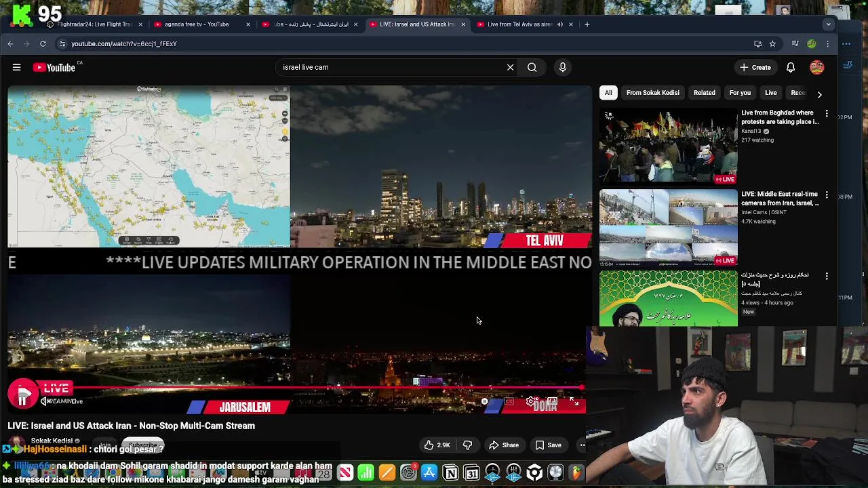The width and height of the screenshot is (868, 488).
Task: Seek on the red live progress bar
Action: pyautogui.click(x=295, y=388)
